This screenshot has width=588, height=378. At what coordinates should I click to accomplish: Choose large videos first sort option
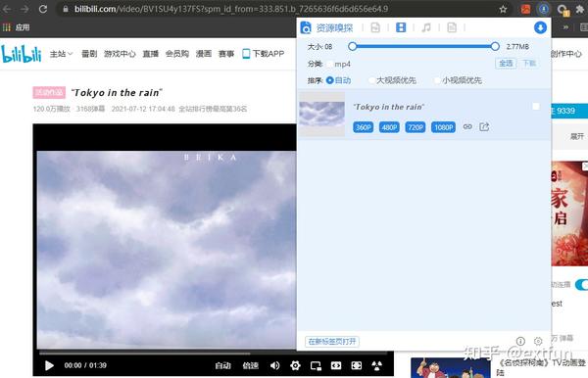371,80
